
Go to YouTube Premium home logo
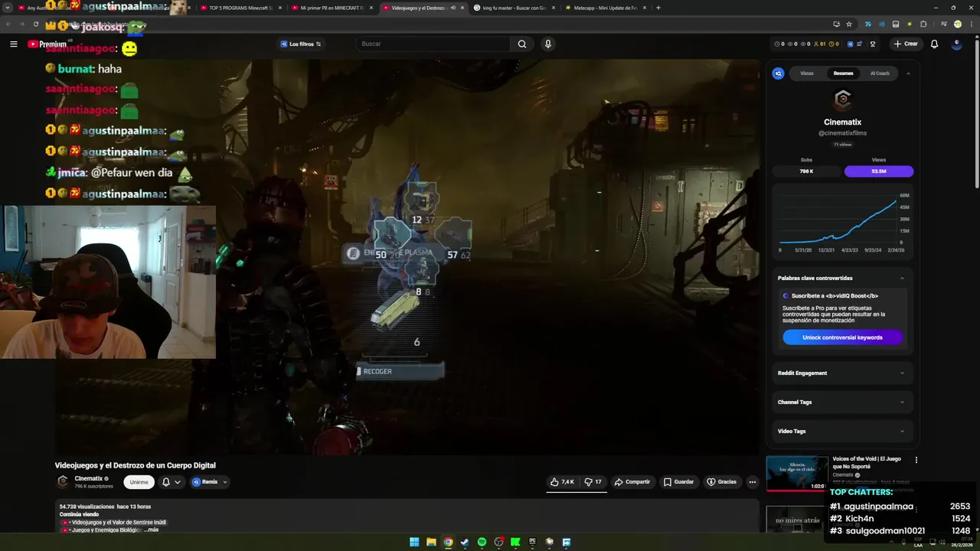(x=47, y=44)
